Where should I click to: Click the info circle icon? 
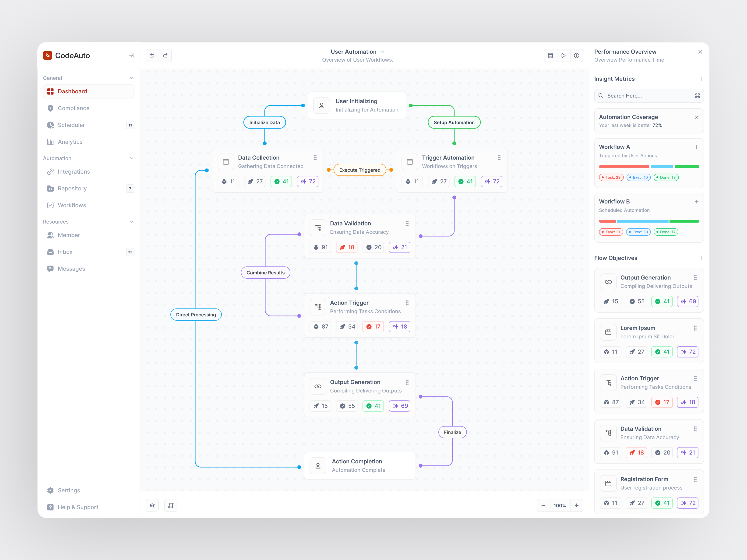click(576, 55)
